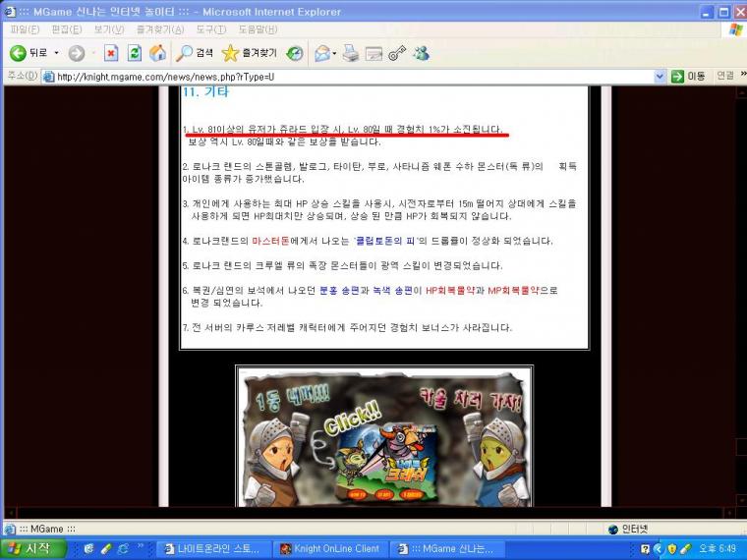Click the Mail envelope toolbar icon
747x560 pixels.
point(322,53)
